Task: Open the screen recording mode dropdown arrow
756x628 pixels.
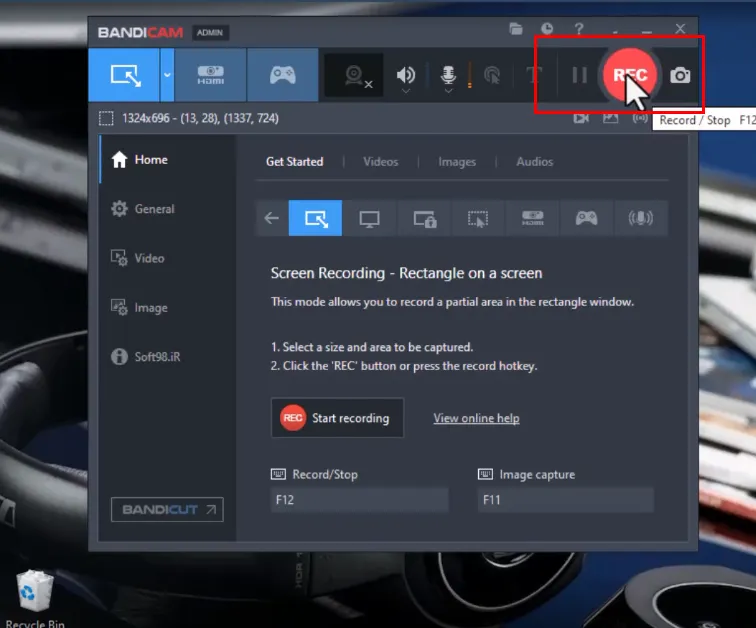Action: 167,75
